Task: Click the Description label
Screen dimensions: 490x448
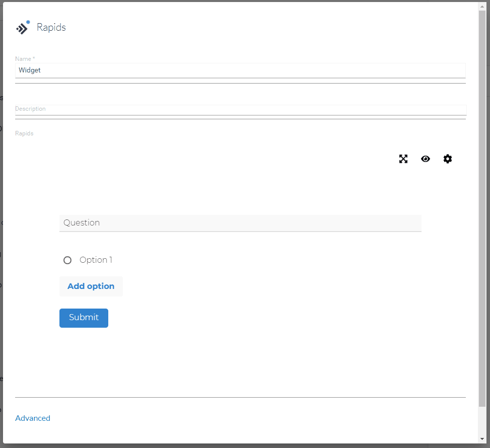Action: pyautogui.click(x=30, y=108)
